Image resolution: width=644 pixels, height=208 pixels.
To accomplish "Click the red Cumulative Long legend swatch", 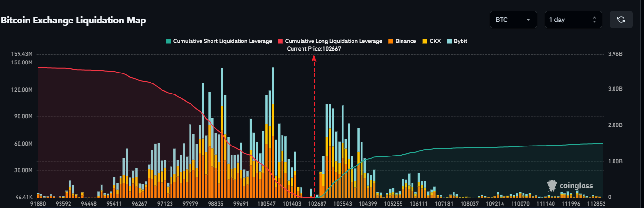I will click(280, 41).
